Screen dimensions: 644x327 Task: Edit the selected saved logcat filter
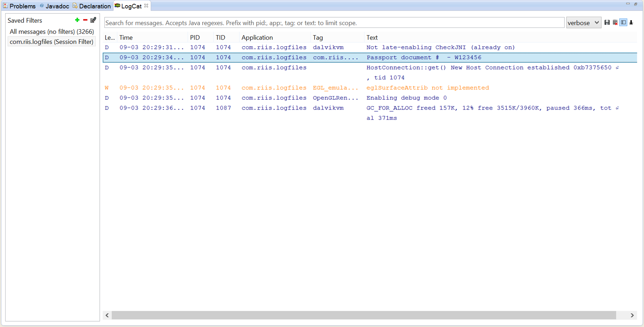(x=93, y=20)
